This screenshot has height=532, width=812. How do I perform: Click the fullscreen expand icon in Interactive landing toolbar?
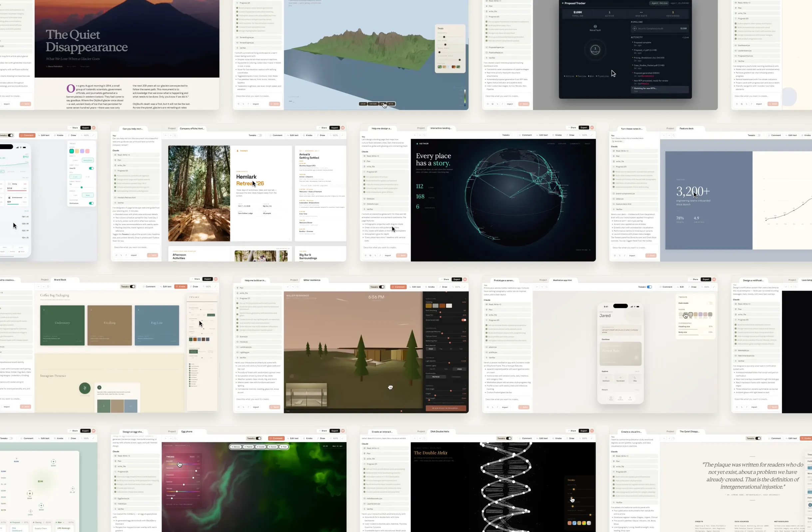592,135
